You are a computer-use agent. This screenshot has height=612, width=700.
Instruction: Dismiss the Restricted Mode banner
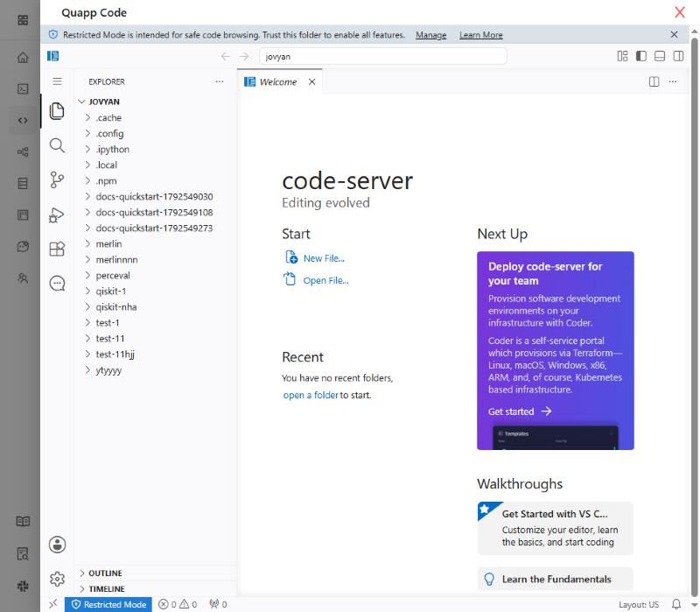(674, 34)
